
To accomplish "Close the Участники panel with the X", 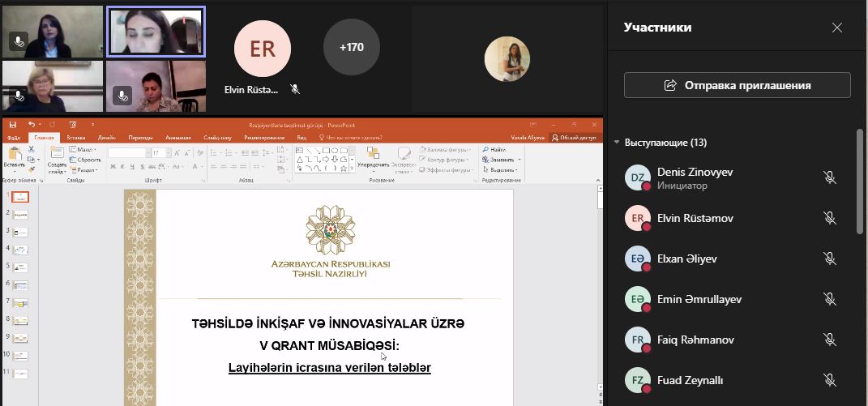I will (837, 28).
